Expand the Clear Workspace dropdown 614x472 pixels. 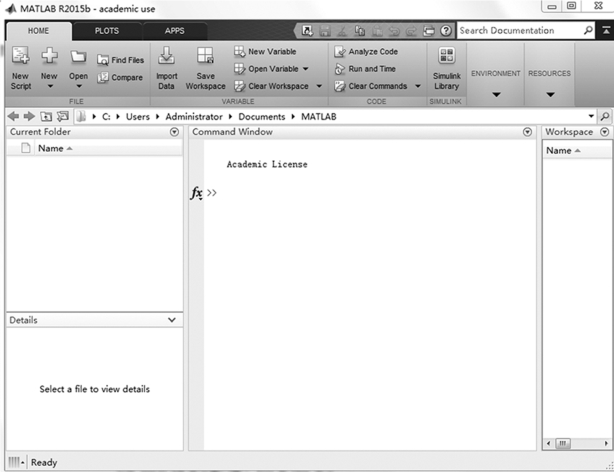[x=318, y=86]
